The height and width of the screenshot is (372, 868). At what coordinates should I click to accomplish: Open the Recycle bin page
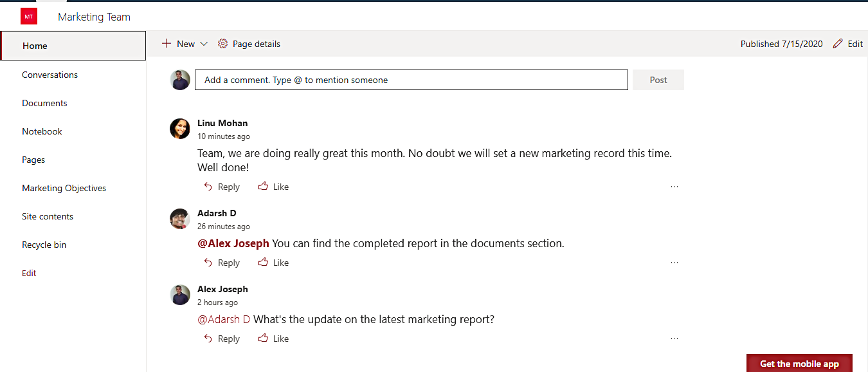click(44, 245)
